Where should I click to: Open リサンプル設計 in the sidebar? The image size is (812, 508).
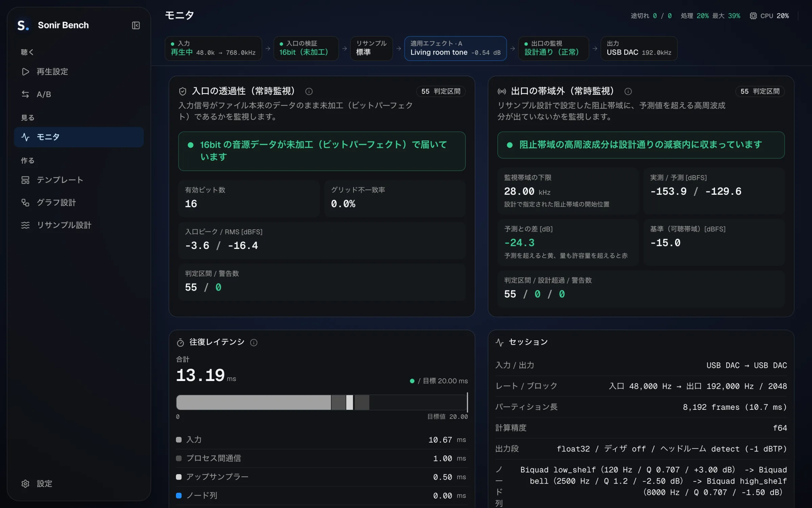click(79, 225)
